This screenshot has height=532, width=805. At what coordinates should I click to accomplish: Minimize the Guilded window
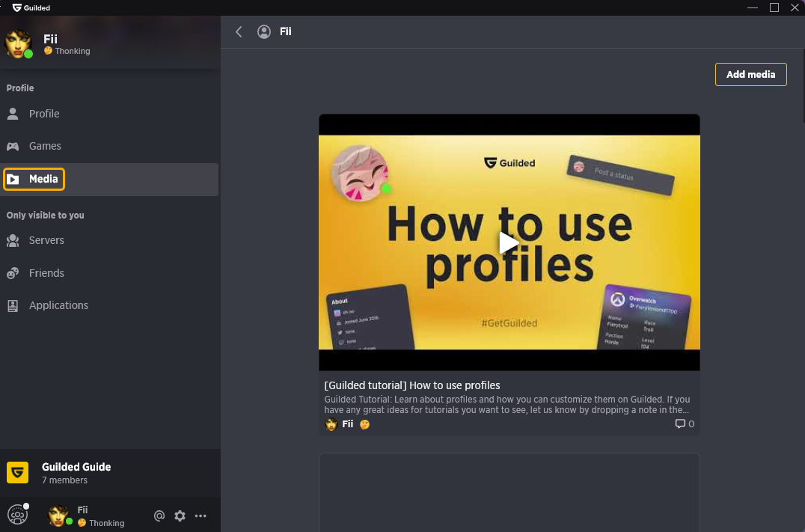[753, 7]
